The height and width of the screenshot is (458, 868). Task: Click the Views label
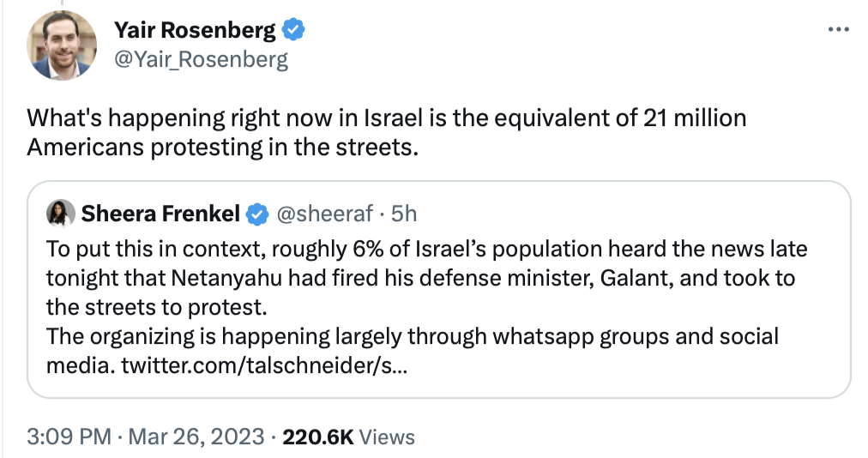[387, 437]
